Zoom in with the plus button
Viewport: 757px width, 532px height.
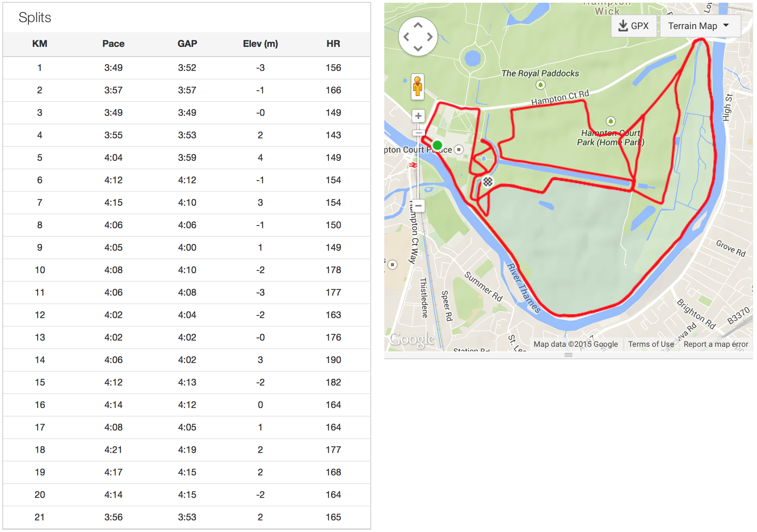[x=418, y=116]
